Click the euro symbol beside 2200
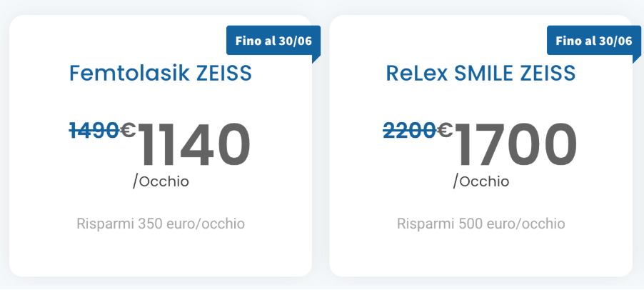Screen dimensions: 644x290 tap(445, 130)
